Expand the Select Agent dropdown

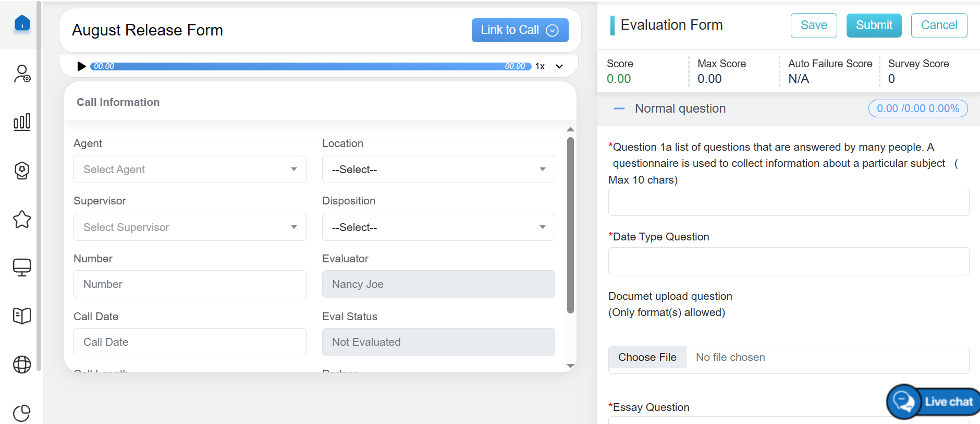point(190,169)
